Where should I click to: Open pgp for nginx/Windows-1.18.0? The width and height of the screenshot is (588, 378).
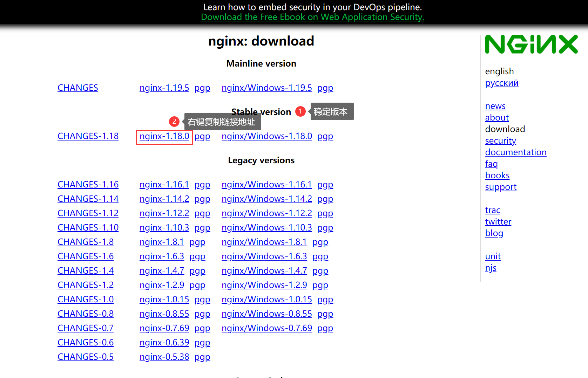coord(325,136)
